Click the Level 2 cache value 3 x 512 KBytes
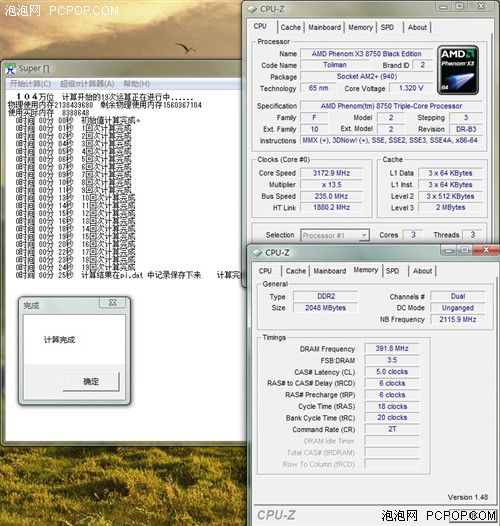Screen dimensions: 500x526 click(x=450, y=196)
